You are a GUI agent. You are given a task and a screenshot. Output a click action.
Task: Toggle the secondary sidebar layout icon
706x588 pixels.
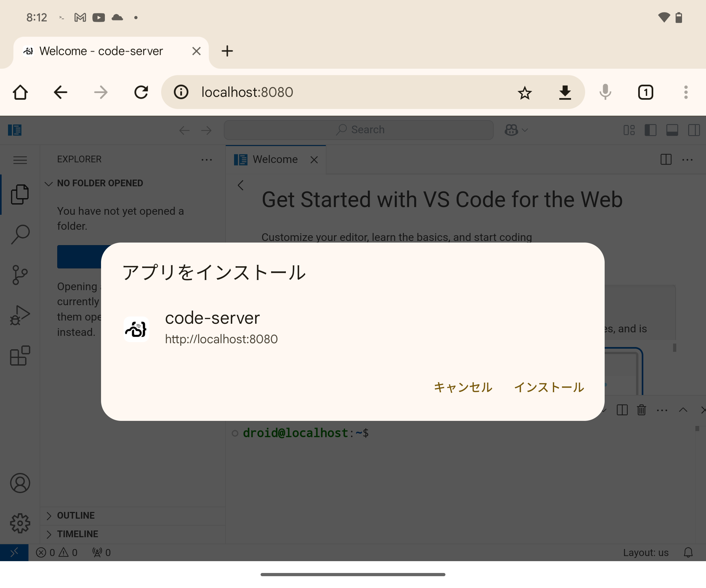pyautogui.click(x=694, y=130)
